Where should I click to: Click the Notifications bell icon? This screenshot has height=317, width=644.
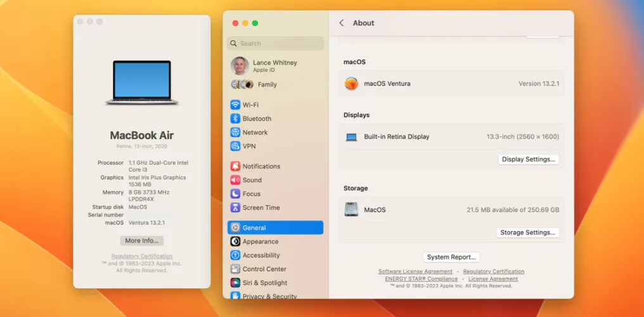235,166
